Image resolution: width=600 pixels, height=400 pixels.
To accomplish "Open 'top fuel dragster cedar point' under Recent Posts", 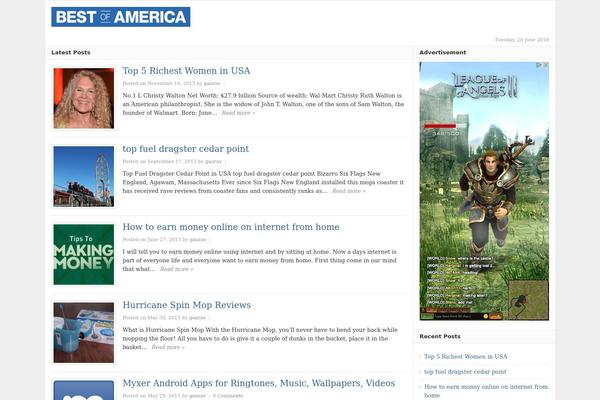I will [x=465, y=372].
